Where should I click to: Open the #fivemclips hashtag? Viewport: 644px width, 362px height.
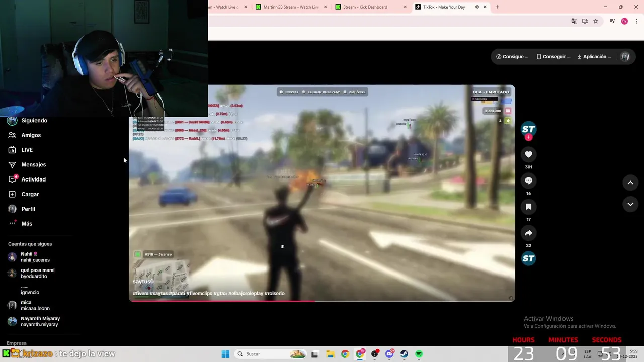pos(199,293)
